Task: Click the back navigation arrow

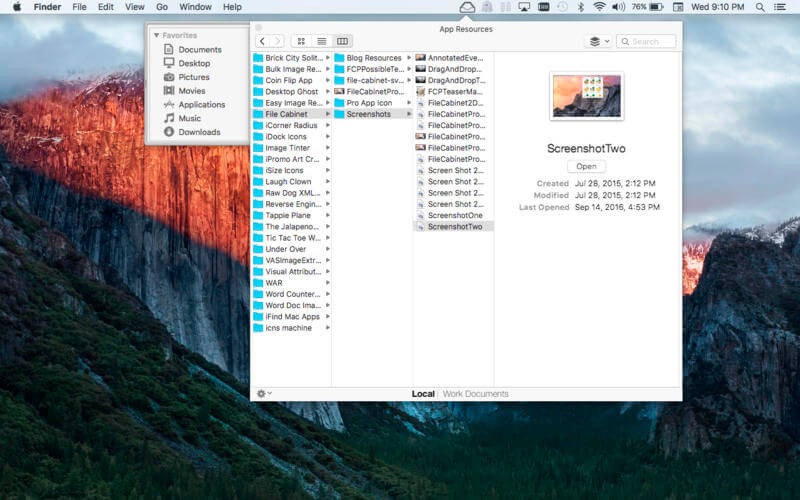Action: point(262,41)
